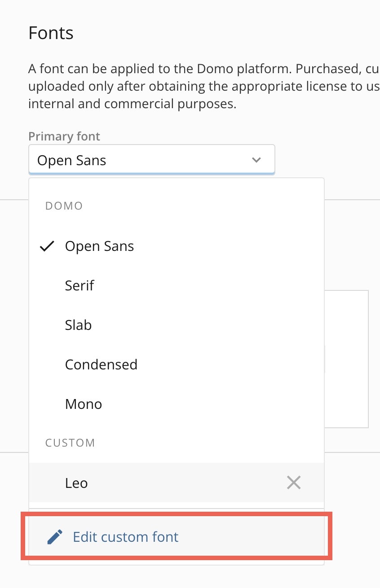Click the checkmark next to Open Sans
Viewport: 380px width, 588px height.
pyautogui.click(x=47, y=246)
